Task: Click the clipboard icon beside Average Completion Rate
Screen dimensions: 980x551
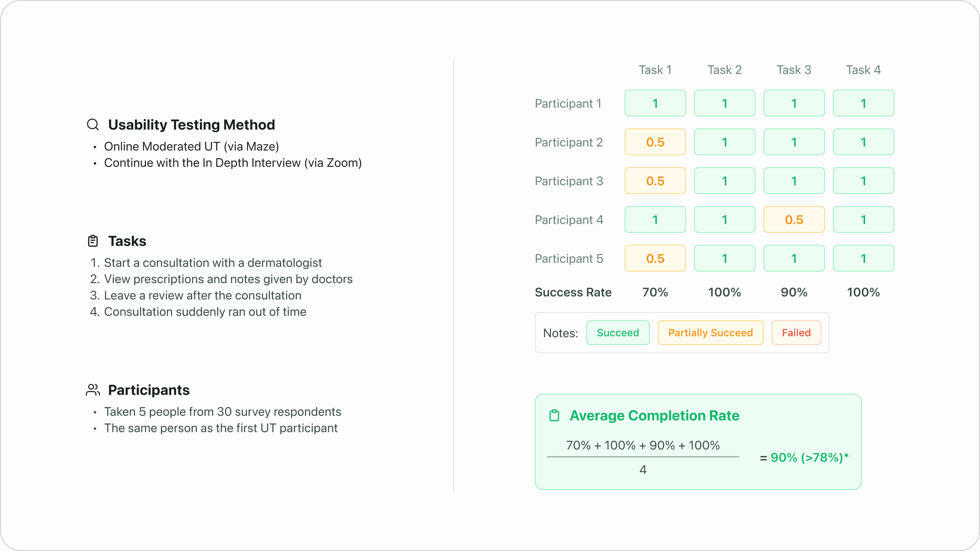Action: coord(554,415)
